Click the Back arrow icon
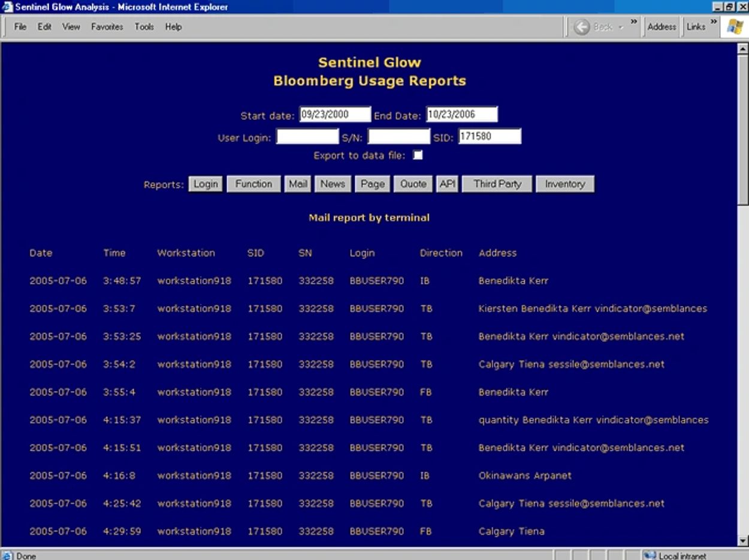 (582, 27)
